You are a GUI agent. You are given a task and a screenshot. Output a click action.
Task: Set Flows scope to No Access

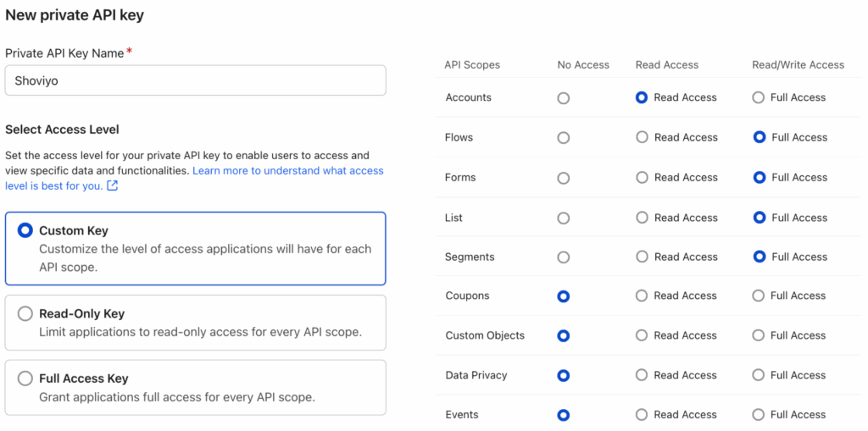pyautogui.click(x=564, y=137)
